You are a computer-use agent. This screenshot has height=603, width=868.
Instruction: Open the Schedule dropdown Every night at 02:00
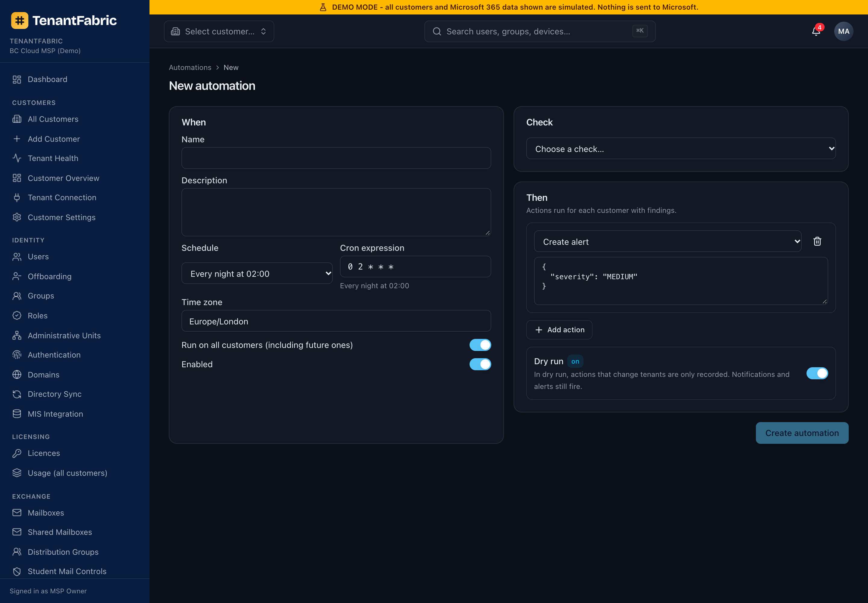[x=257, y=273]
